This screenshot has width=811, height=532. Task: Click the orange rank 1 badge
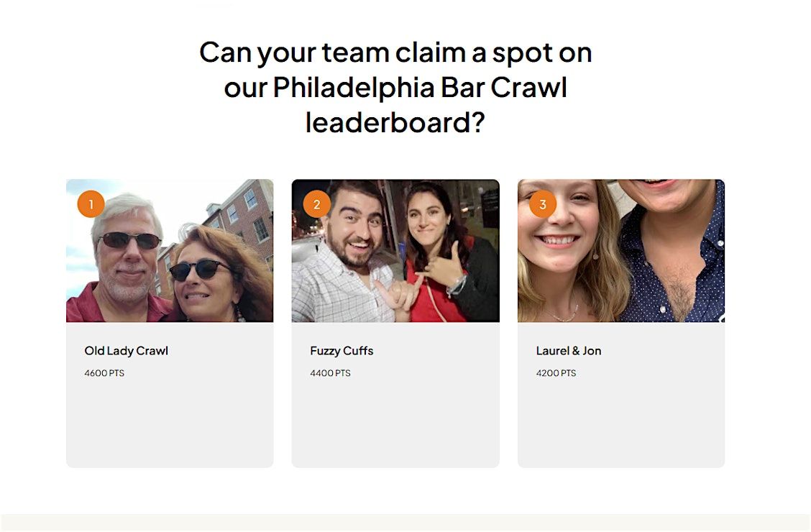point(91,204)
